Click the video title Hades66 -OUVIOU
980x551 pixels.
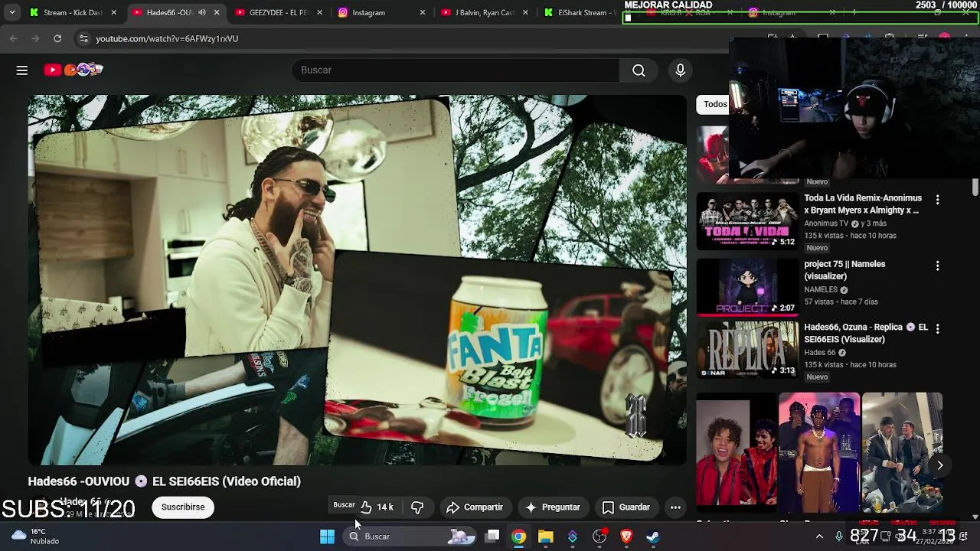tap(164, 481)
